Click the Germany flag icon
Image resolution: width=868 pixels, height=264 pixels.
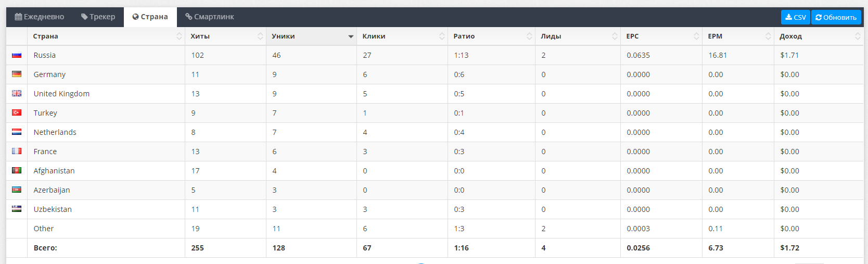[17, 74]
